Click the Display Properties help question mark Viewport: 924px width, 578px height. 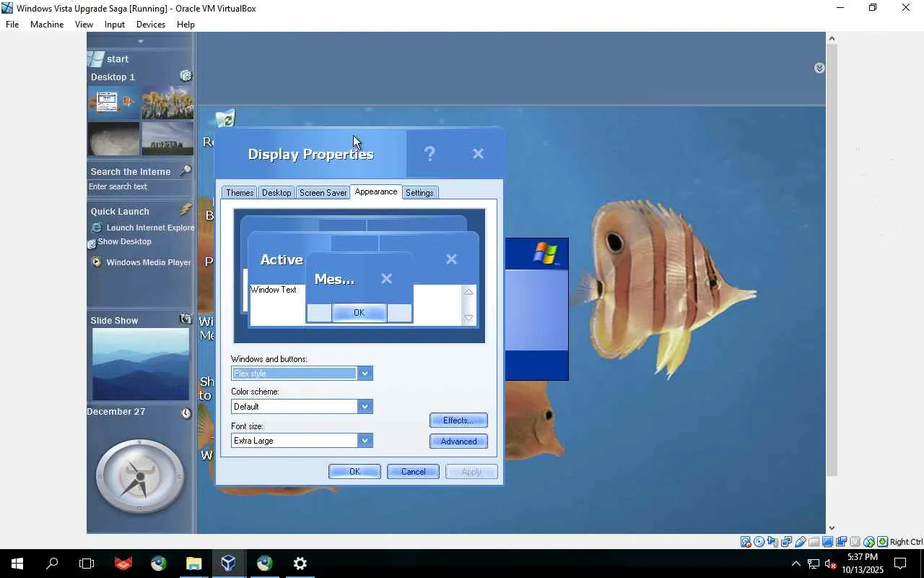coord(430,153)
